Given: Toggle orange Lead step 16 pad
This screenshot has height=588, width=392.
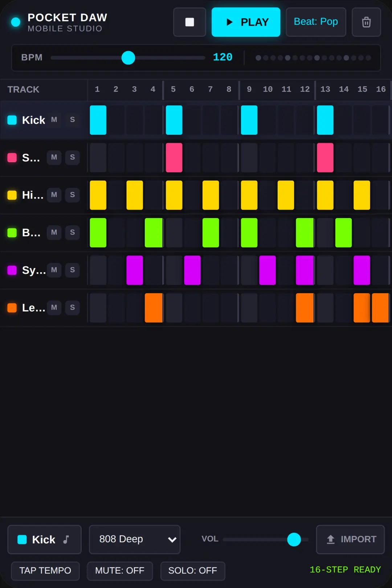Looking at the screenshot, I should pos(380,308).
